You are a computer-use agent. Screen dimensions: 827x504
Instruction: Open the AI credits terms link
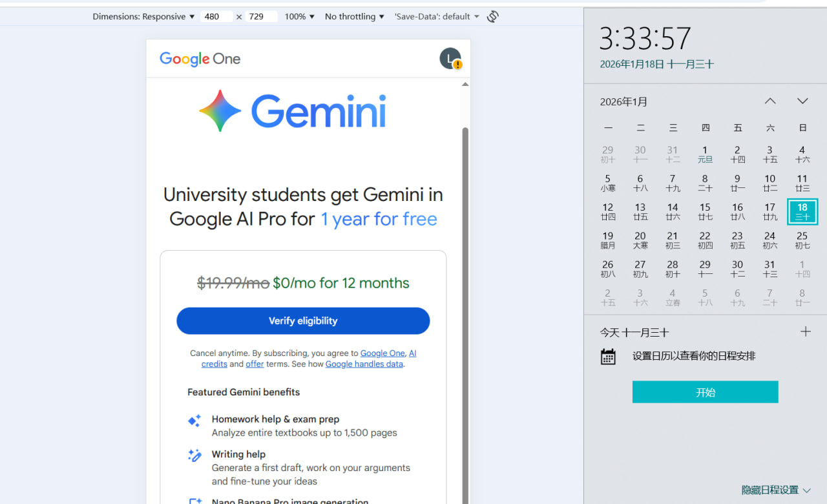coord(214,364)
